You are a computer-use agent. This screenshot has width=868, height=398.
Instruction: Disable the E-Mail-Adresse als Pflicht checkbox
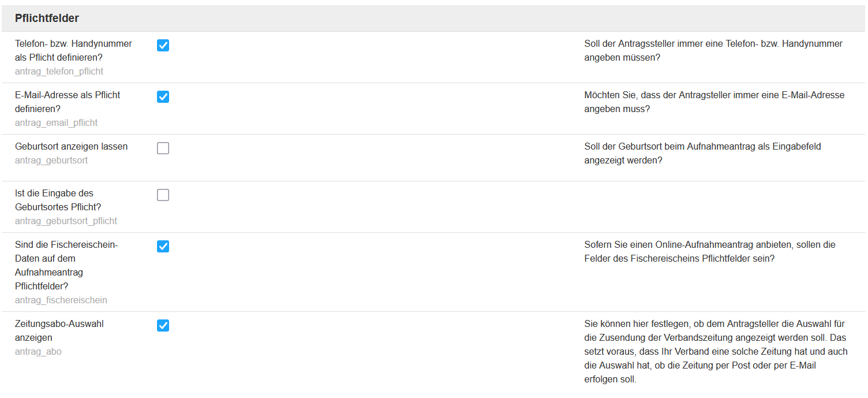click(x=163, y=97)
